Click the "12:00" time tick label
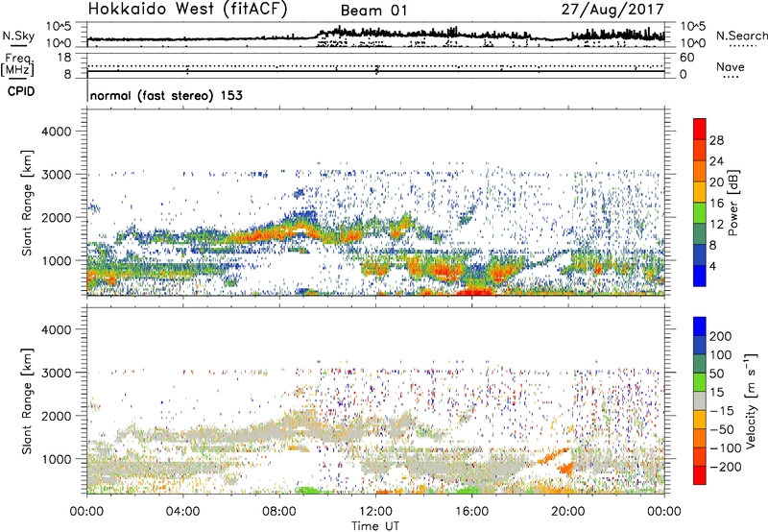Viewport: 768px width, 532px height. pyautogui.click(x=375, y=512)
